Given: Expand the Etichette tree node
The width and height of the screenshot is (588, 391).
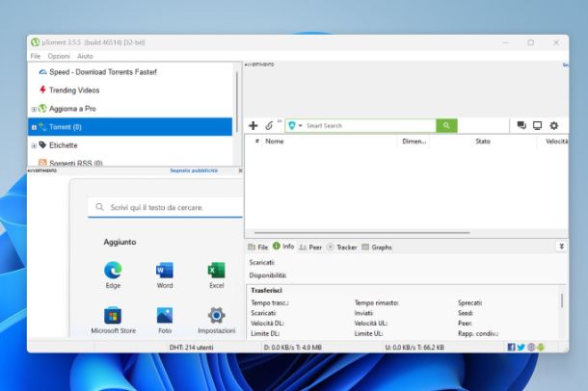Looking at the screenshot, I should coord(34,145).
